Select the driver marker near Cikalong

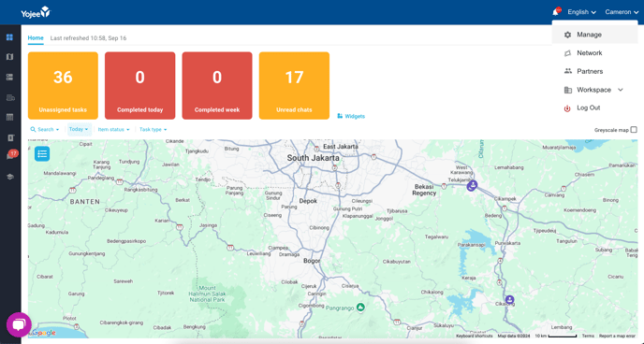coord(510,300)
